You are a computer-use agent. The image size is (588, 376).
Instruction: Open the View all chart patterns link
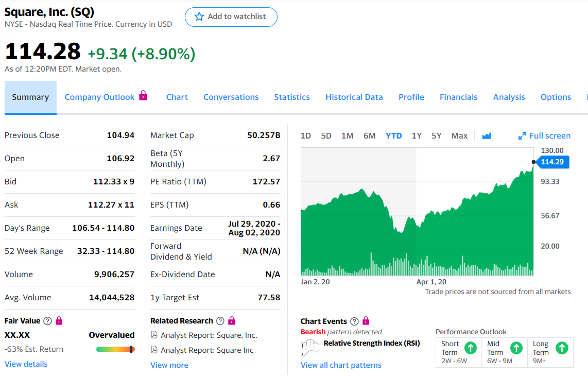(341, 365)
